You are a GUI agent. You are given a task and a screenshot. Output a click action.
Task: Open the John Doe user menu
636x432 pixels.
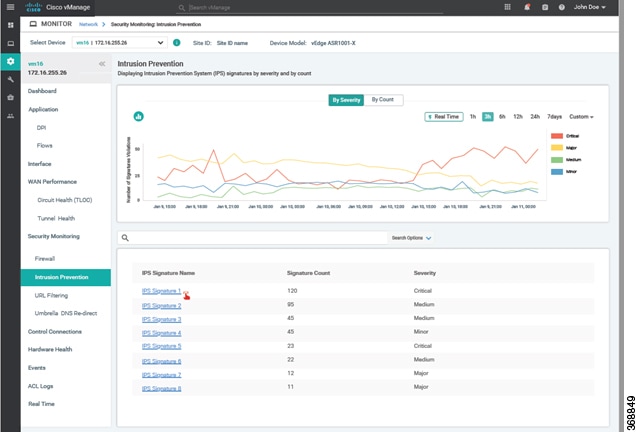coord(589,7)
